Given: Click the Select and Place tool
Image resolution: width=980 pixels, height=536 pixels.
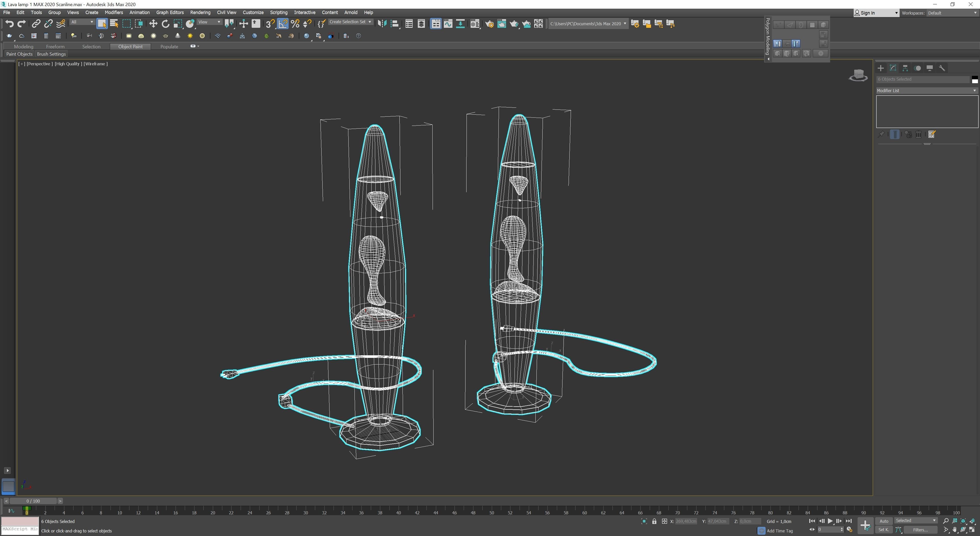Looking at the screenshot, I should pyautogui.click(x=190, y=24).
